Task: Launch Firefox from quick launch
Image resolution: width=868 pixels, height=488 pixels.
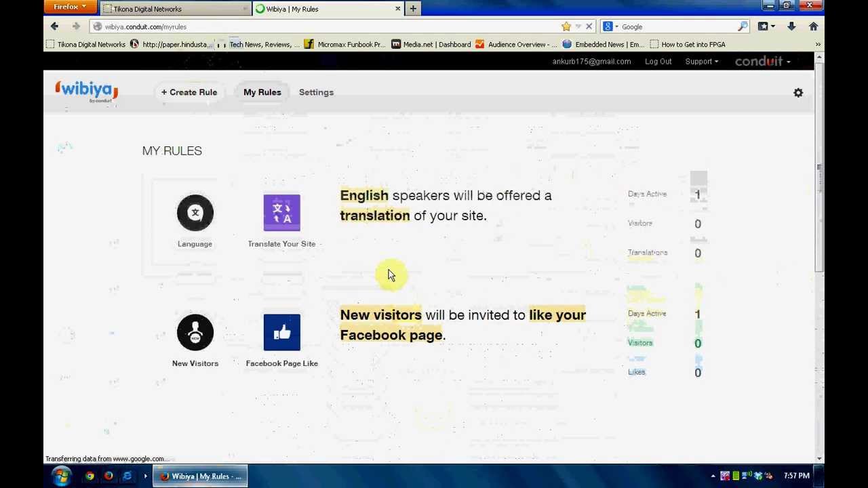Action: tap(108, 476)
